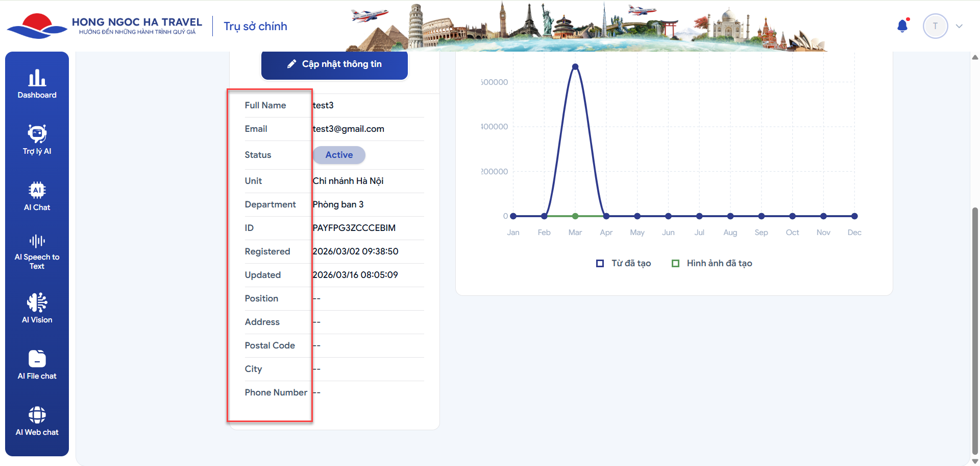Click the Cập nhật thông tin button
Viewport: 980px width, 466px height.
pos(334,64)
